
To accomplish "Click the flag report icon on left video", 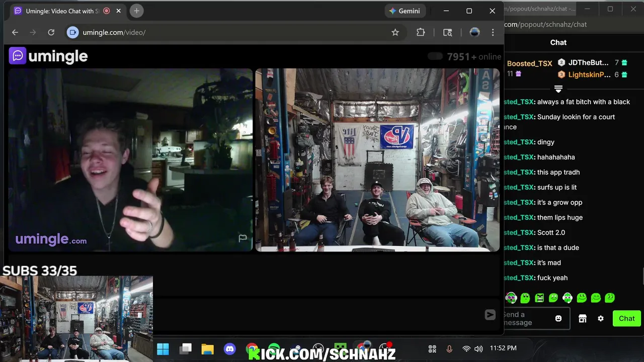I will pyautogui.click(x=243, y=238).
